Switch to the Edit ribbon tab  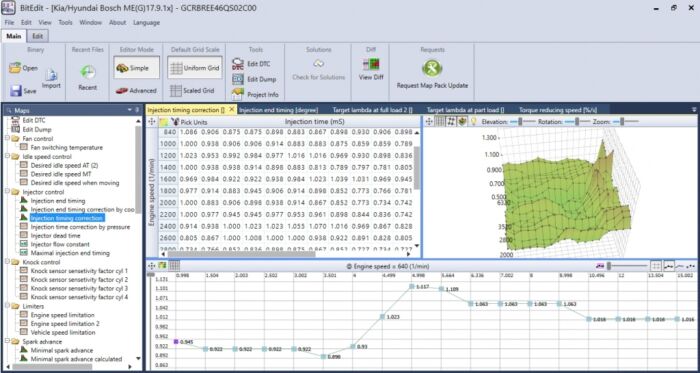tap(38, 36)
